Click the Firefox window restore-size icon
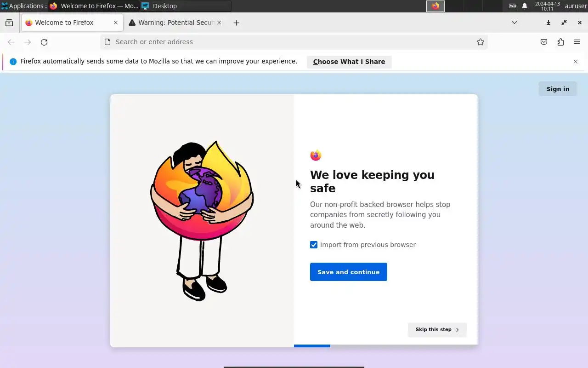 pyautogui.click(x=564, y=23)
